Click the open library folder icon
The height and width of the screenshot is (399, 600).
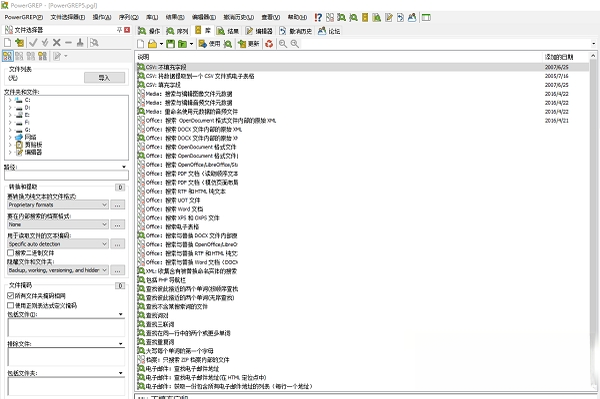pos(152,44)
